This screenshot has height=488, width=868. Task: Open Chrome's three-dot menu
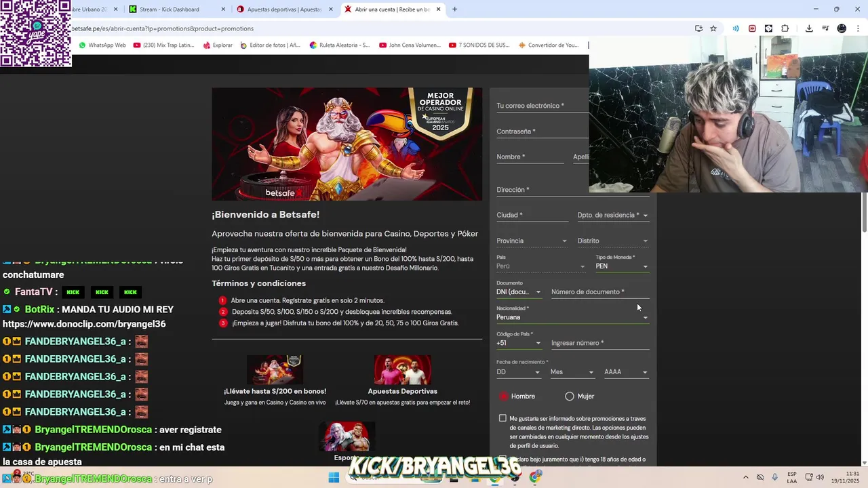pos(858,28)
